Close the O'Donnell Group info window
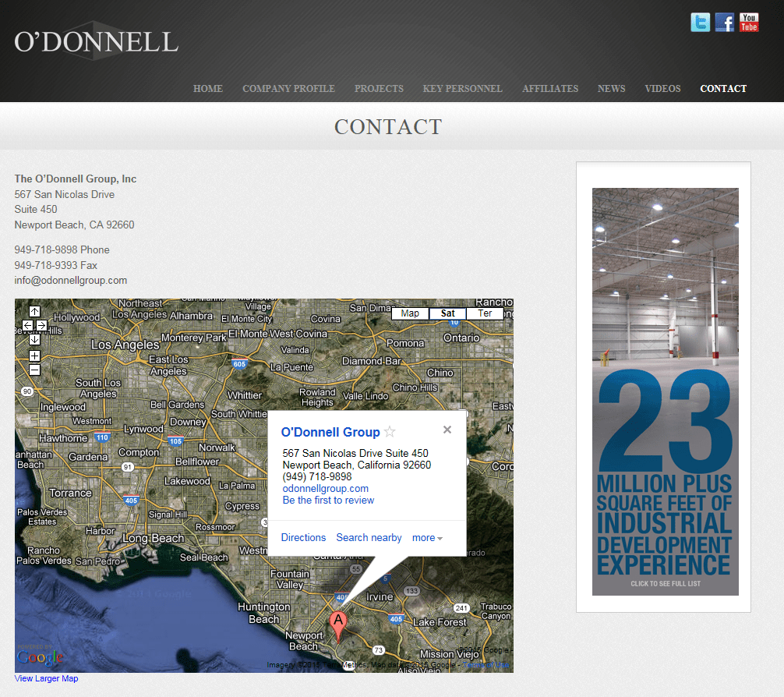 447,429
